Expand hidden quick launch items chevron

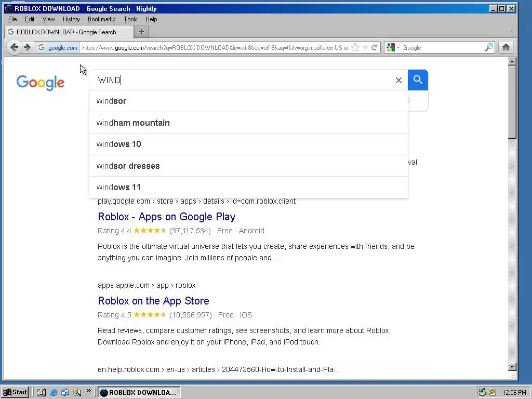tap(88, 391)
